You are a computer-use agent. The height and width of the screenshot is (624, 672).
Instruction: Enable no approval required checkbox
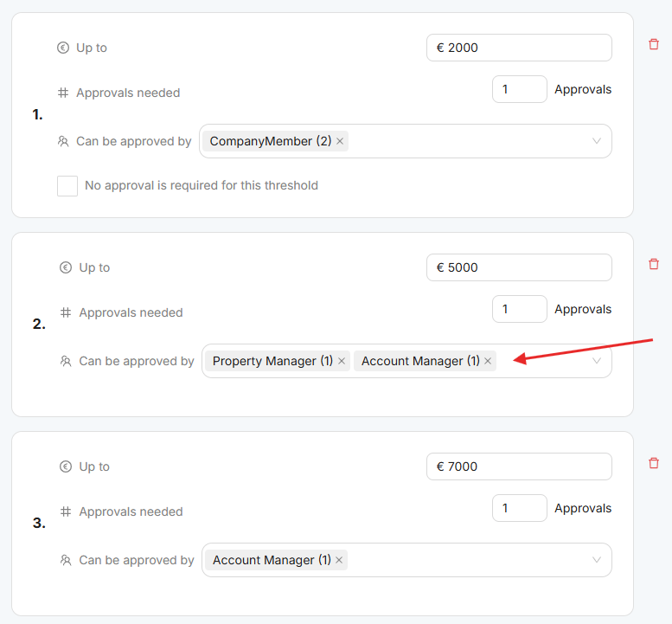click(x=67, y=185)
